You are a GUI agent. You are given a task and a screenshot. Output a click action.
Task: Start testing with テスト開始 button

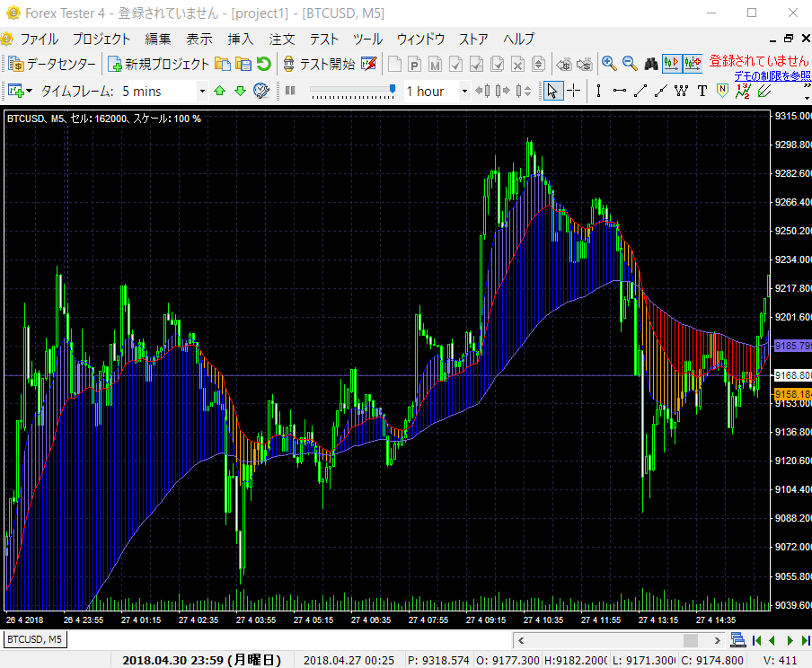tap(319, 65)
